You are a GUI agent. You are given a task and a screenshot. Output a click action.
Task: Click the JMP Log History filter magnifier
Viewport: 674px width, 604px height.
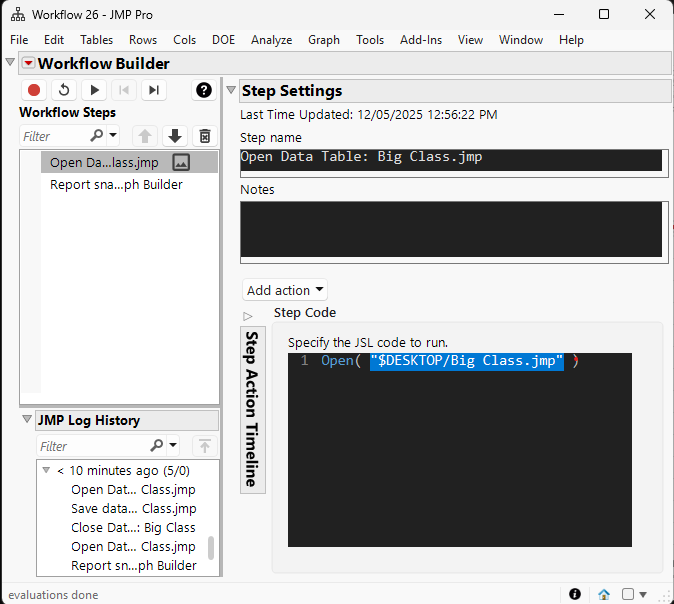pos(157,445)
